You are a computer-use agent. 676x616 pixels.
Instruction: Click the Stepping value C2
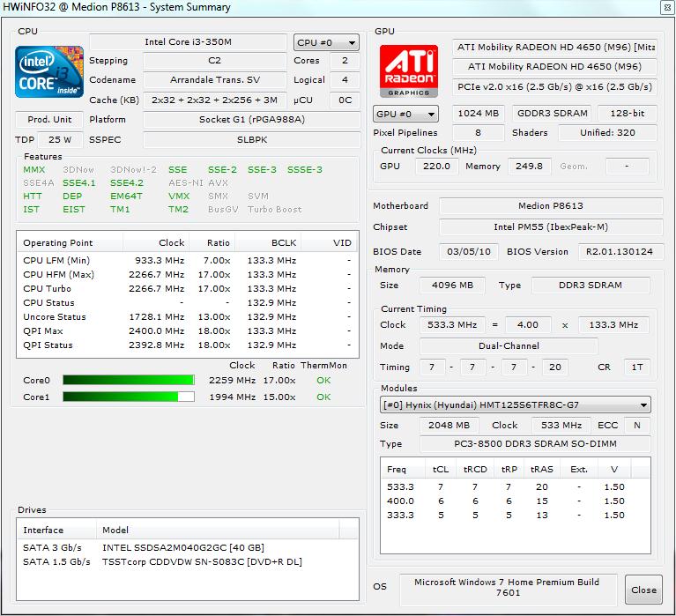click(x=214, y=60)
